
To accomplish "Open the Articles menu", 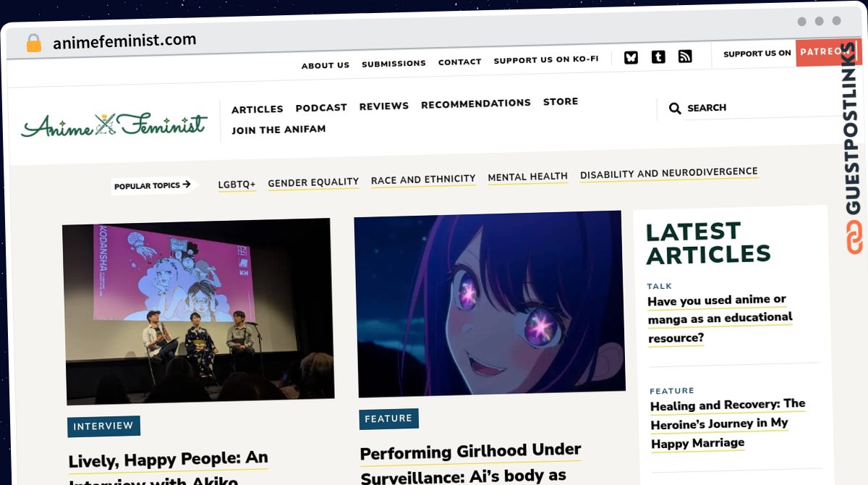I will click(x=258, y=109).
